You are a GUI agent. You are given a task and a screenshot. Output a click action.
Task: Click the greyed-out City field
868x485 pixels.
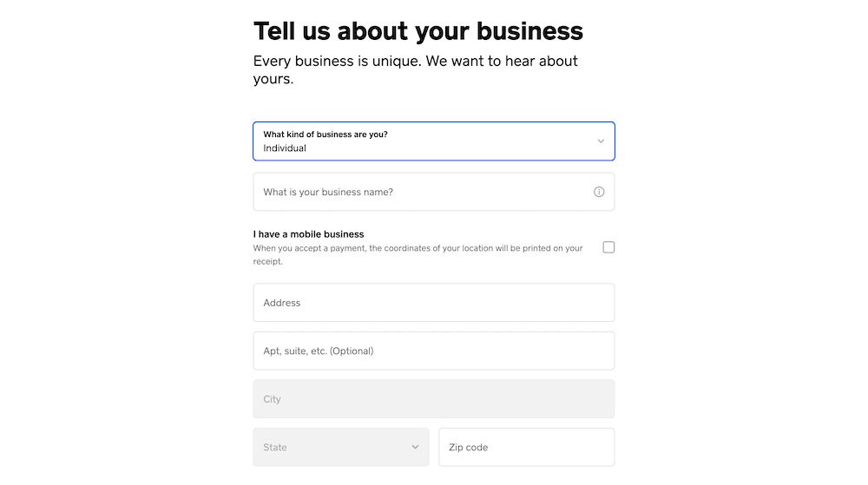434,399
